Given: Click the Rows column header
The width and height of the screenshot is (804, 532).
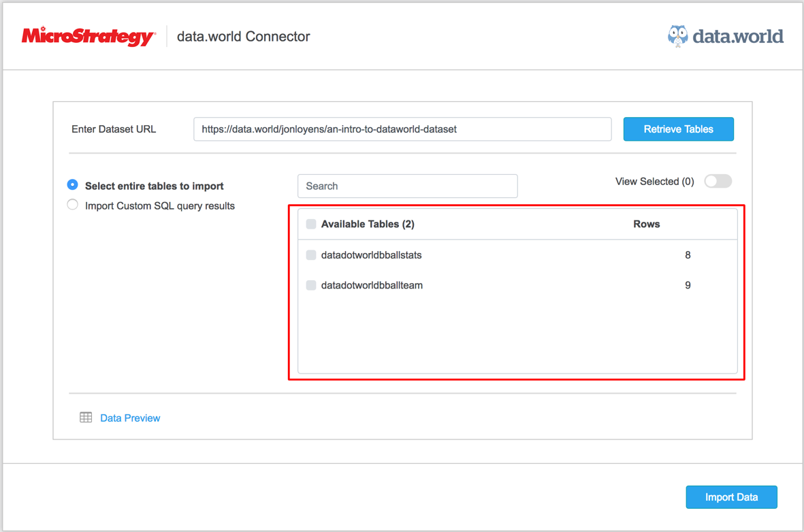Looking at the screenshot, I should (x=646, y=224).
